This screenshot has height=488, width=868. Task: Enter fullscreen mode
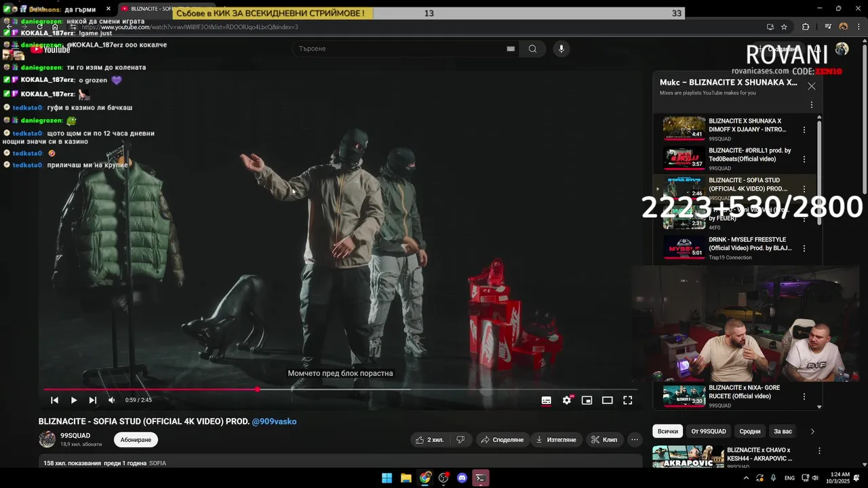tap(628, 401)
